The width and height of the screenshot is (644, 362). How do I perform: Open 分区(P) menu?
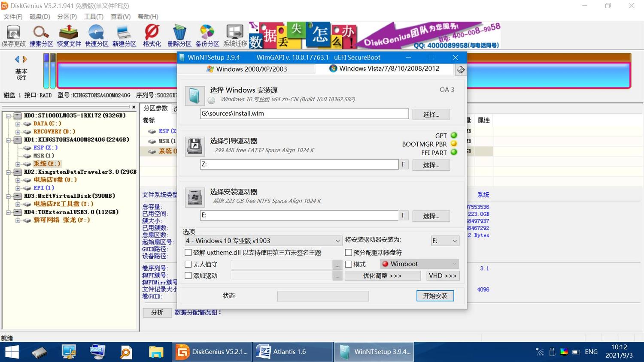(67, 16)
